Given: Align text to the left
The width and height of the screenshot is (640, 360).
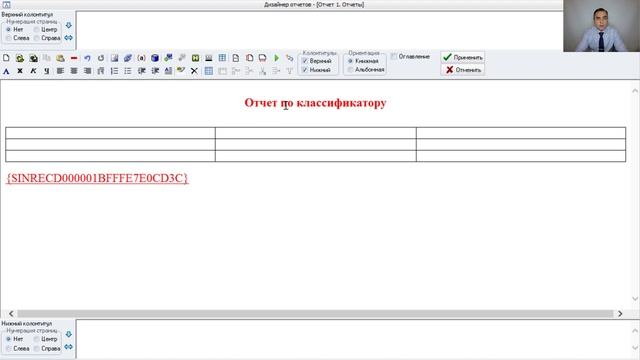Looking at the screenshot, I should (60, 71).
